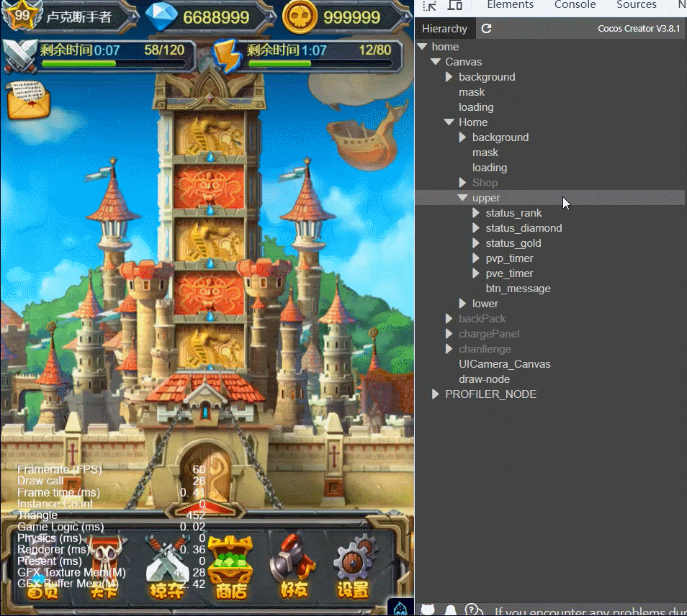Click the 58/120 PVP counter

[164, 50]
